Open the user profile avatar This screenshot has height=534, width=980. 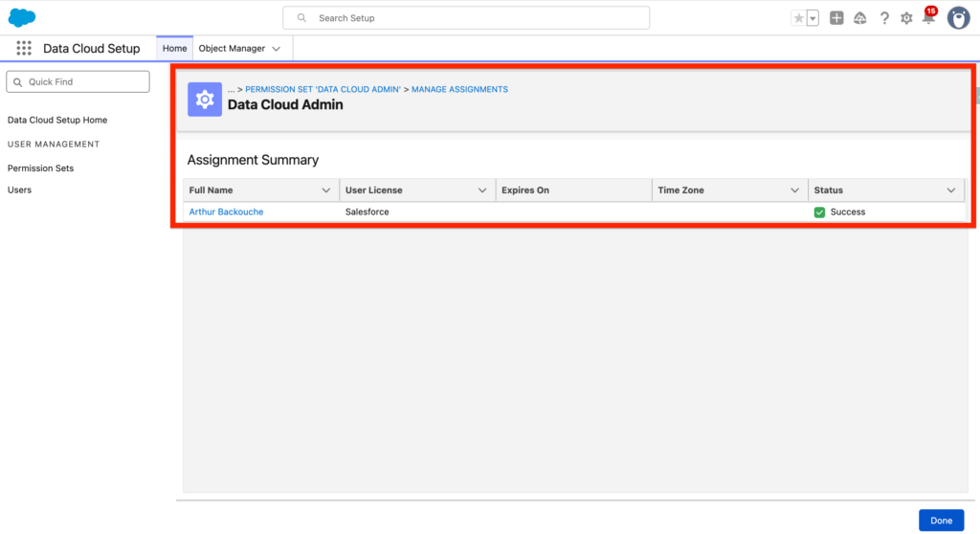[958, 18]
